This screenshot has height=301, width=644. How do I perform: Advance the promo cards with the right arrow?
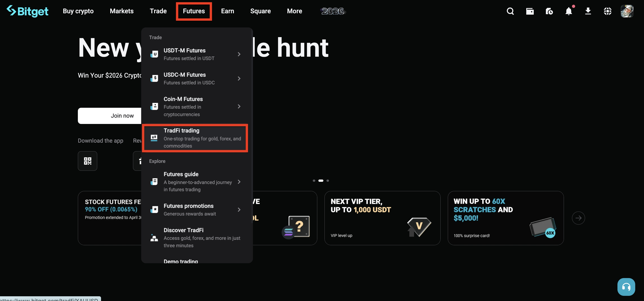(579, 218)
